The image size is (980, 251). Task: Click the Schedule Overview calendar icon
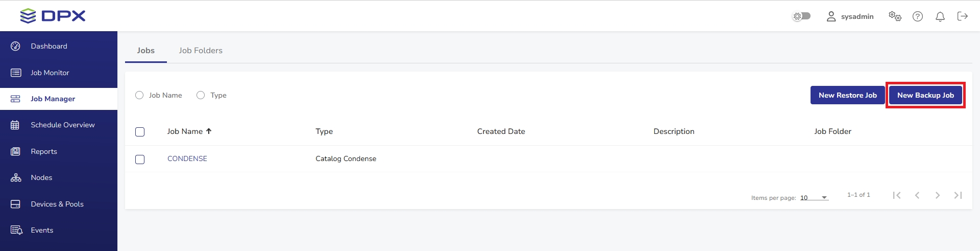point(15,125)
